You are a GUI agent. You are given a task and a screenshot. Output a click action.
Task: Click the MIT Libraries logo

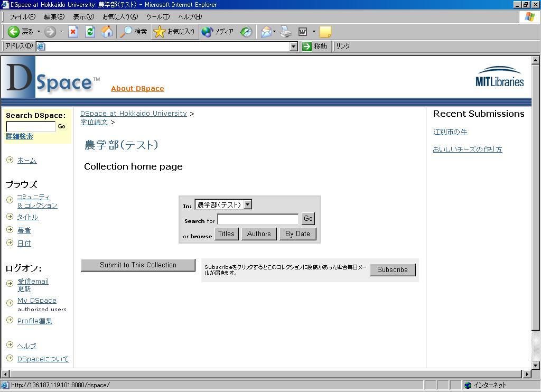click(x=500, y=76)
